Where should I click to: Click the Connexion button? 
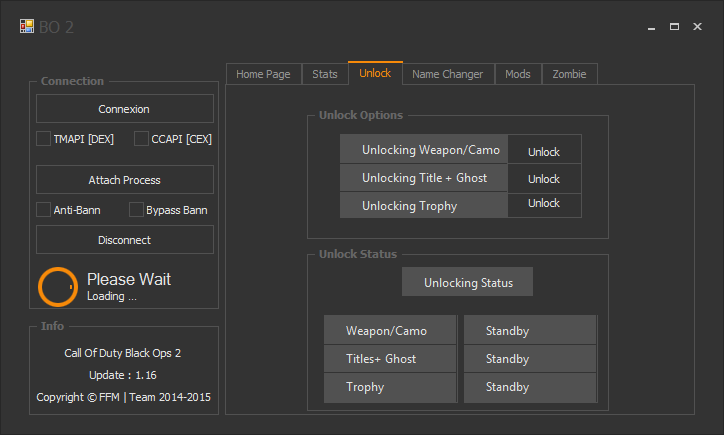click(x=125, y=109)
